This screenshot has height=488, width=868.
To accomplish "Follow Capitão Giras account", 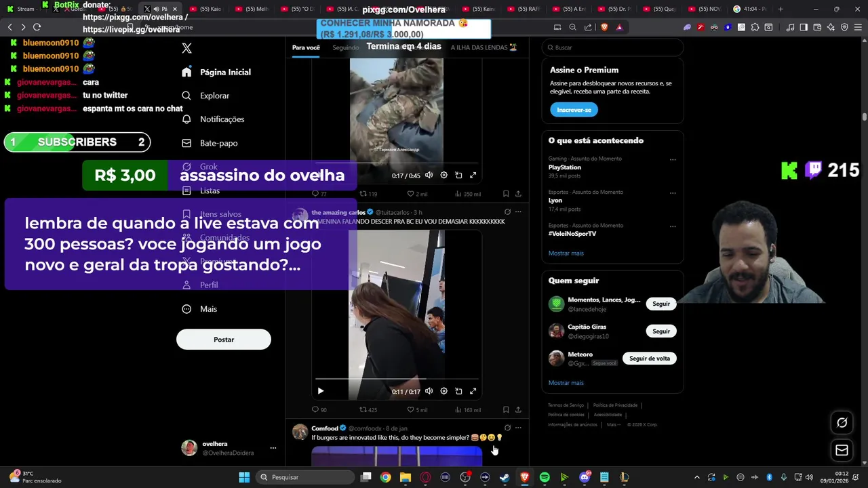I will tap(661, 331).
